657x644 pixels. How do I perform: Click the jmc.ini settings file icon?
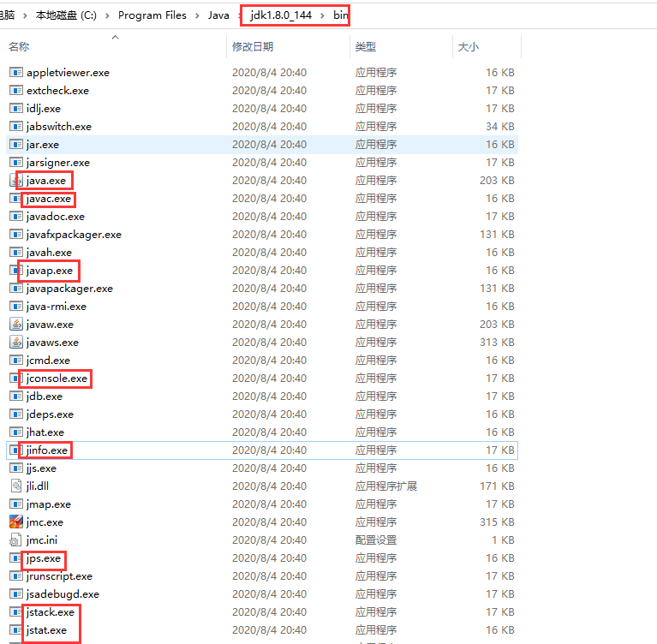pyautogui.click(x=16, y=540)
